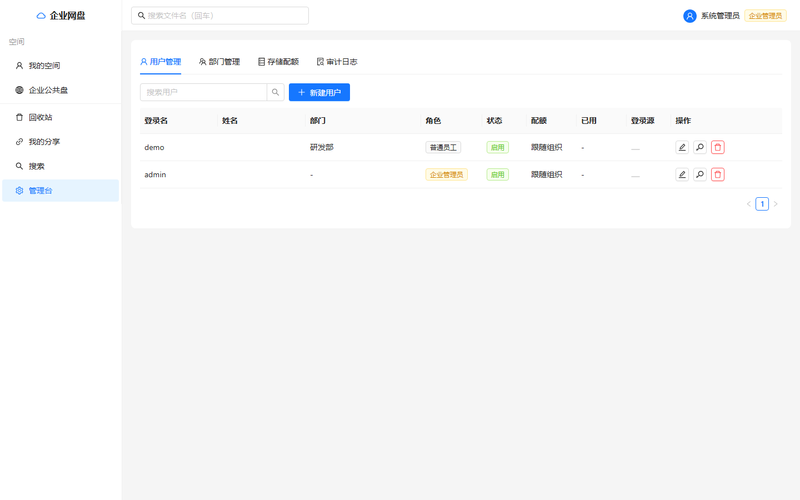
Task: Click the 系统管理员 user name
Action: [x=720, y=16]
